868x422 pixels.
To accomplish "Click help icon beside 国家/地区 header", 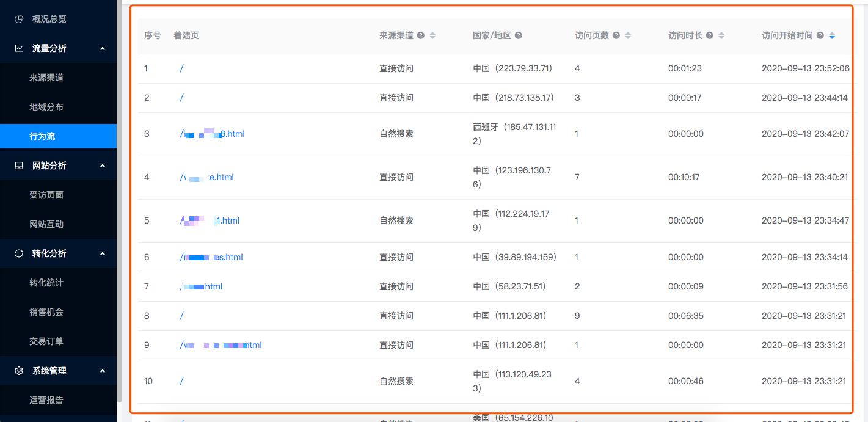I will [519, 35].
